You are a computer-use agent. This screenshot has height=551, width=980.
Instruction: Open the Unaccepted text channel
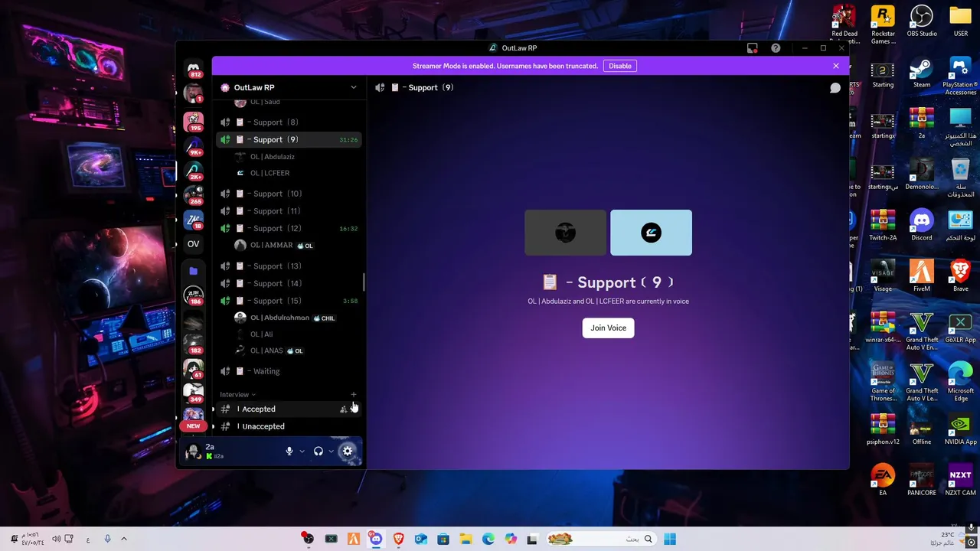[x=289, y=426]
